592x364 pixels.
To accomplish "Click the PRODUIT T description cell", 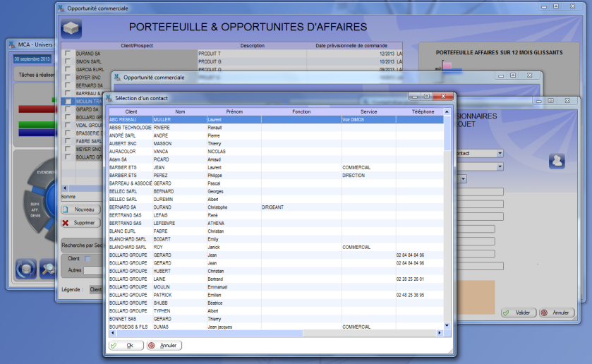I will tap(252, 54).
